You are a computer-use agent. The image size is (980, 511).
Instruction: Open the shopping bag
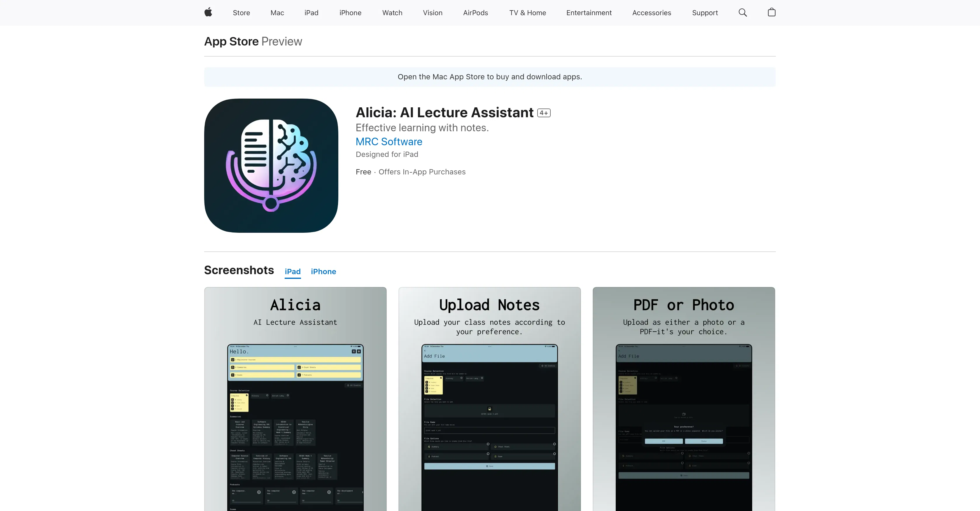pos(771,13)
